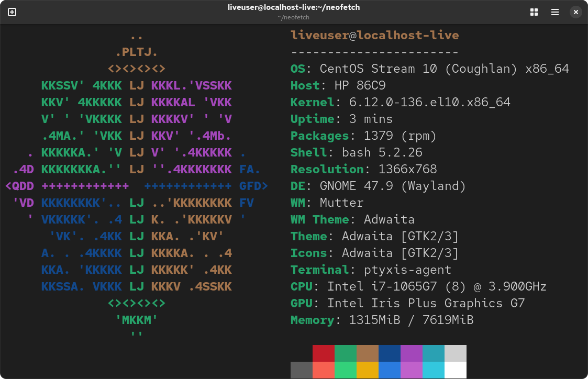The width and height of the screenshot is (588, 379).
Task: Click the yellow color block
Action: pyautogui.click(x=368, y=370)
